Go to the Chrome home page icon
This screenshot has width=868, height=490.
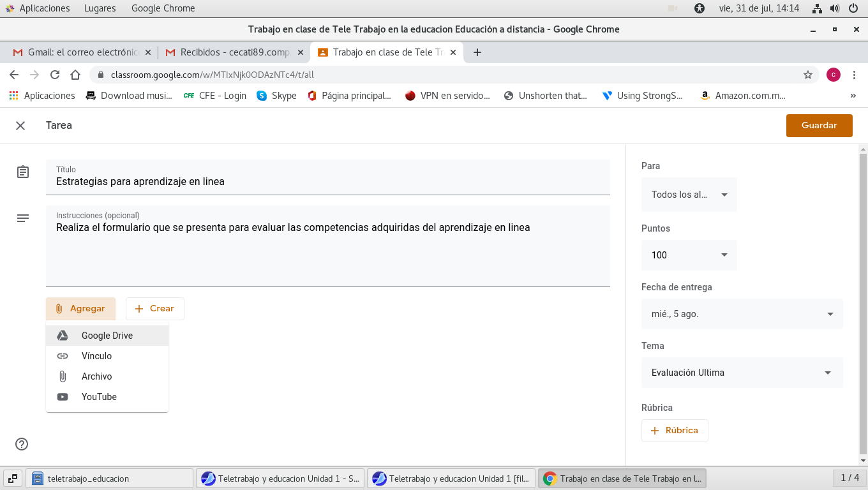75,75
